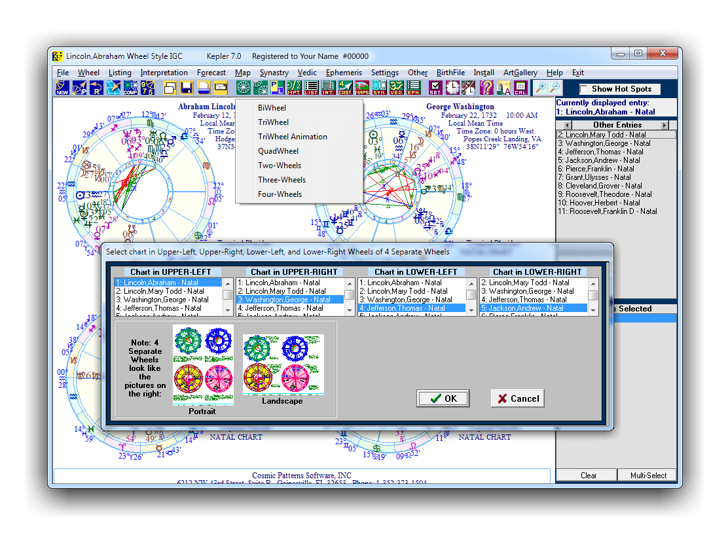Click the art gallery tower icon
This screenshot has width=728, height=560.
point(503,88)
